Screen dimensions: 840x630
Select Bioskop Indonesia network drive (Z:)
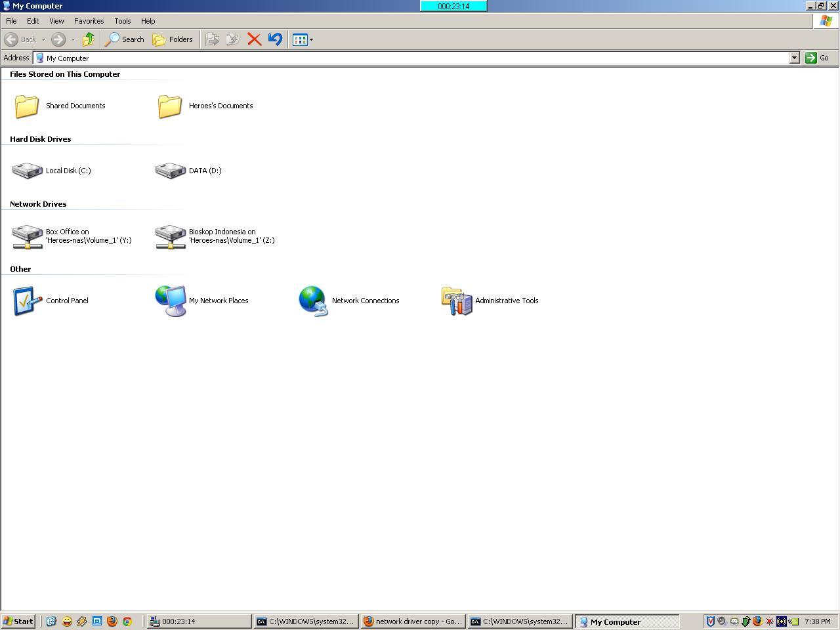171,236
